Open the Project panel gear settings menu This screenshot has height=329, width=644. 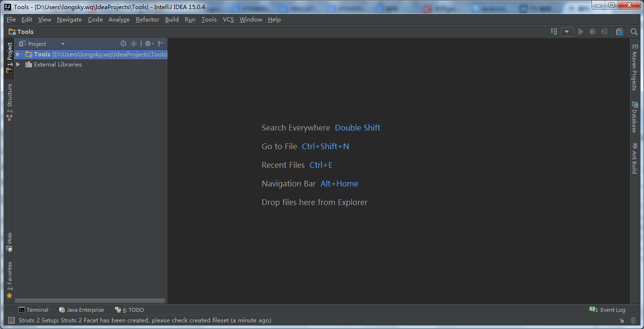tap(149, 44)
